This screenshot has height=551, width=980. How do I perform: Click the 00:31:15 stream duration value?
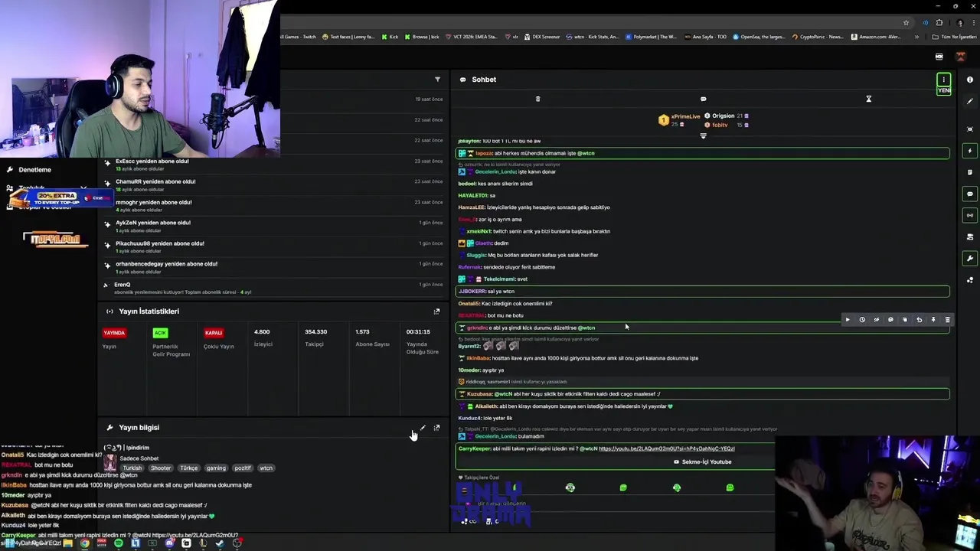click(x=418, y=332)
